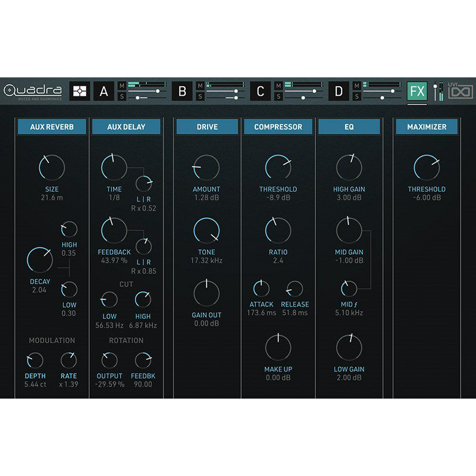Click the maximizer value -6.00 dB
This screenshot has height=476, width=476.
coord(427,198)
